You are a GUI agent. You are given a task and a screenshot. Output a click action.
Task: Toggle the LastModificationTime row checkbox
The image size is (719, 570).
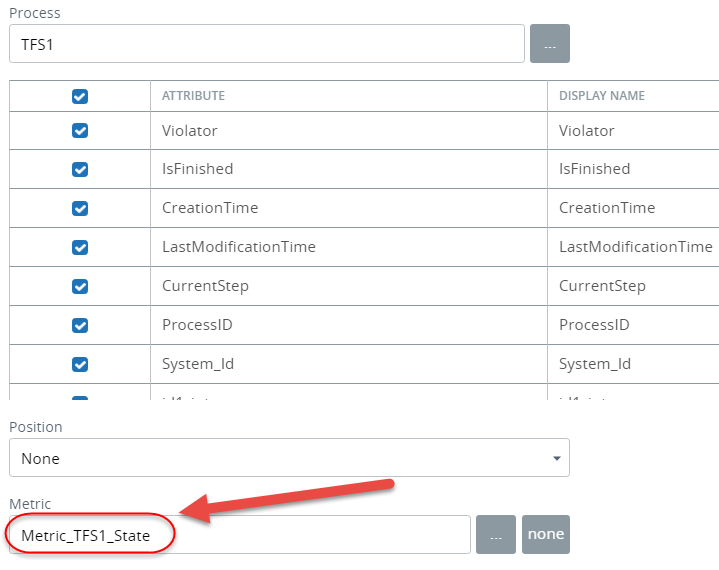[x=80, y=247]
